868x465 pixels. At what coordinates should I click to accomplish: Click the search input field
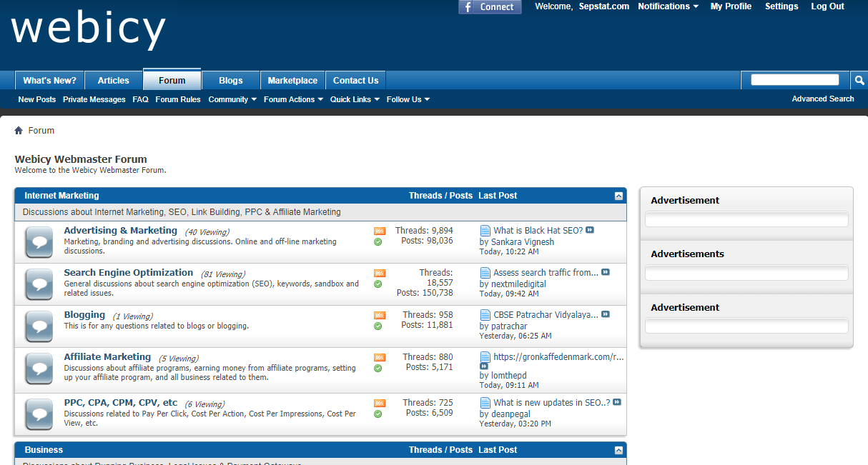[x=794, y=80]
